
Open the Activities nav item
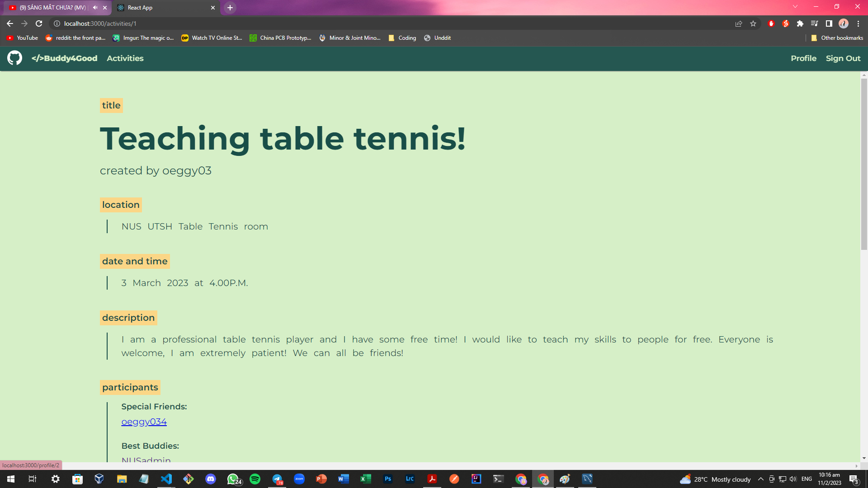coord(125,58)
